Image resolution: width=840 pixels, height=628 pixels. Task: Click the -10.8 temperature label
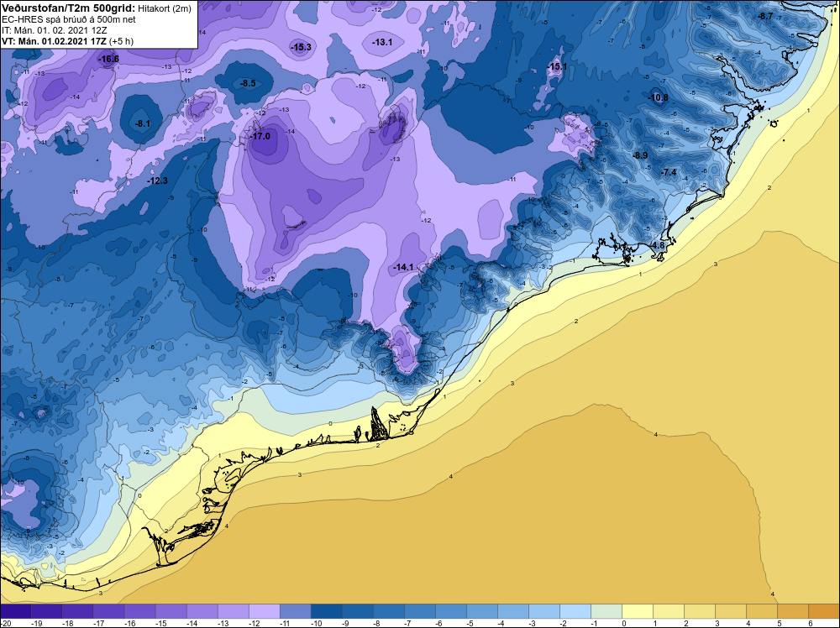[659, 97]
